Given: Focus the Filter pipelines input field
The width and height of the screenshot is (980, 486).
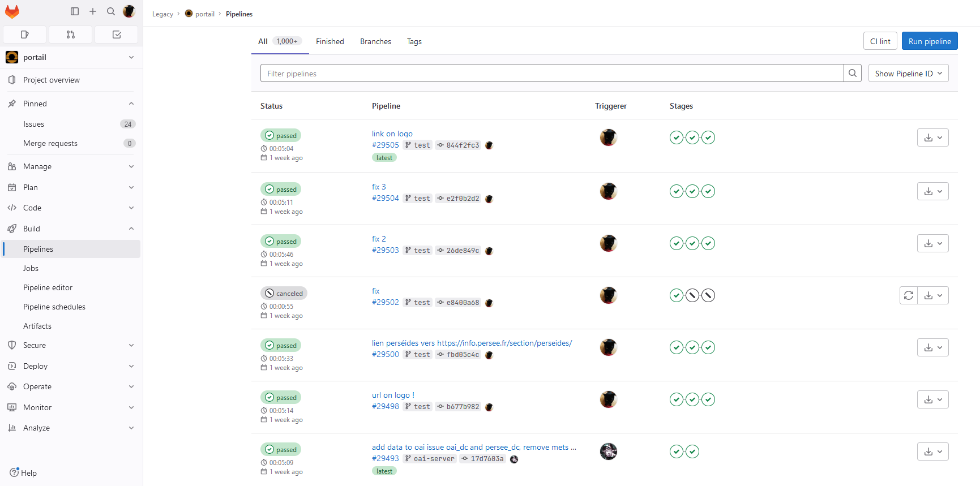Looking at the screenshot, I should [x=551, y=74].
